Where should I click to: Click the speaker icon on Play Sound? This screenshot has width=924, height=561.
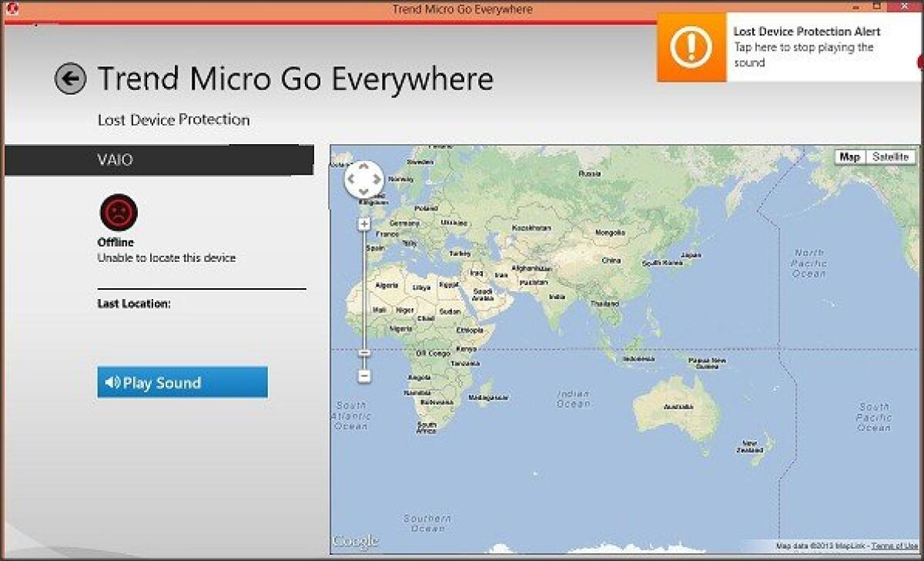click(114, 382)
